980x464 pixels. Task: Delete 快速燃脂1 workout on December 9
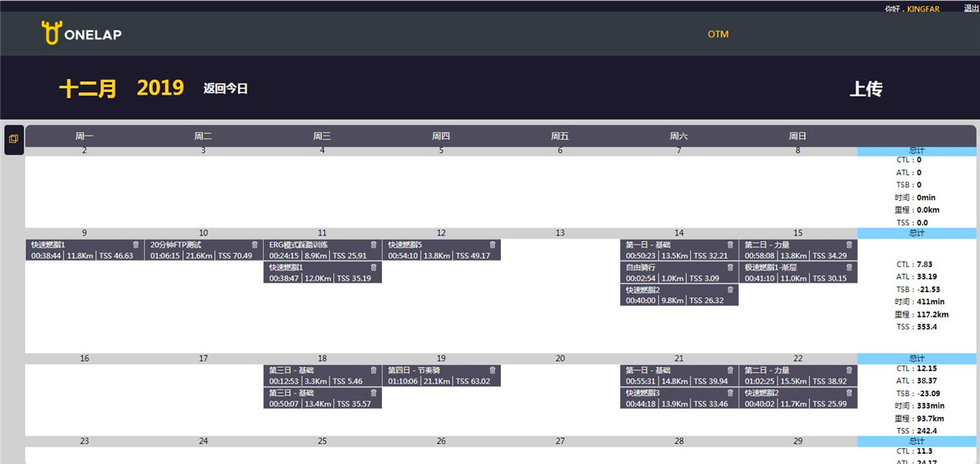[x=136, y=245]
